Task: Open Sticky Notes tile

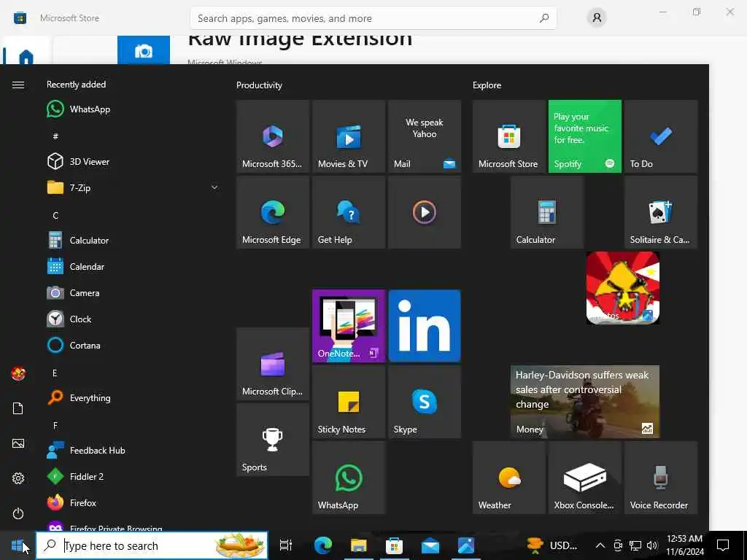Action: pos(349,402)
